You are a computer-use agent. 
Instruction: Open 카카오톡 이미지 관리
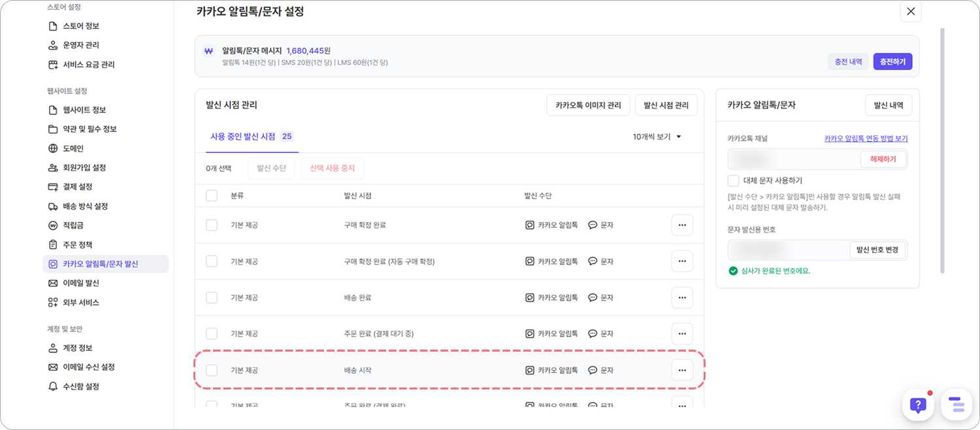click(588, 105)
